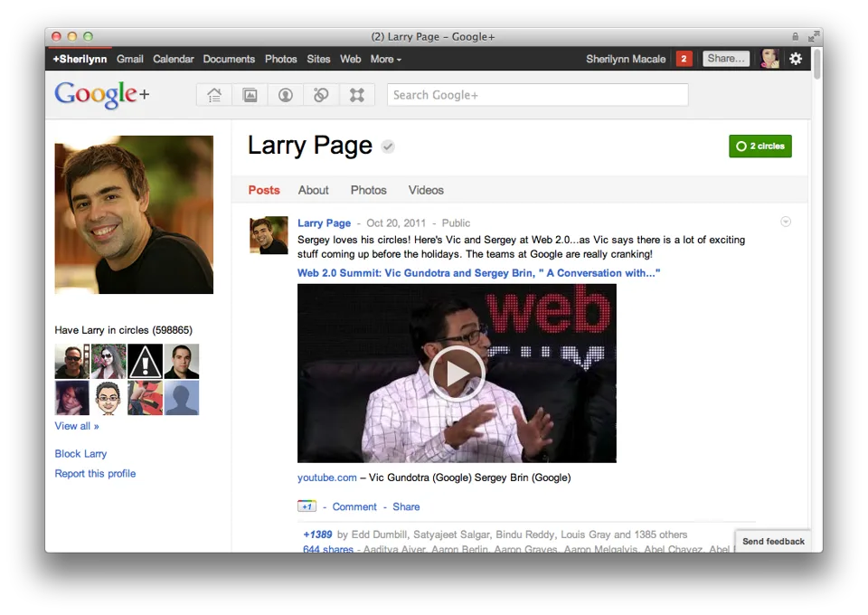Toggle the green '2 circles' button

(759, 146)
